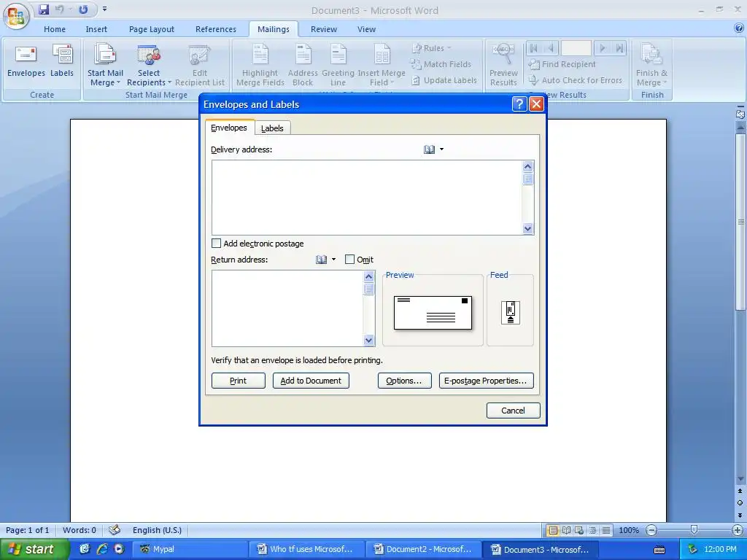Click Highlight Merge Fields icon
747x560 pixels.
[x=260, y=64]
